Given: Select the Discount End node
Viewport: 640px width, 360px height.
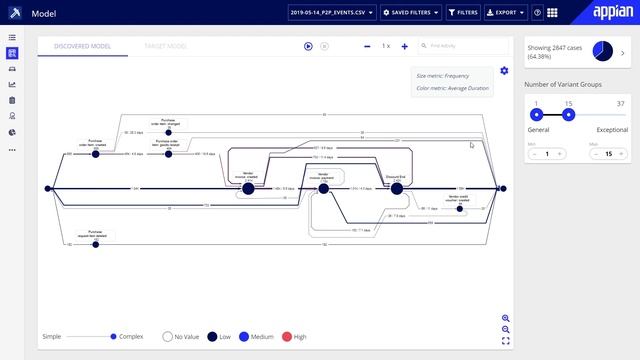Looking at the screenshot, I should point(397,189).
